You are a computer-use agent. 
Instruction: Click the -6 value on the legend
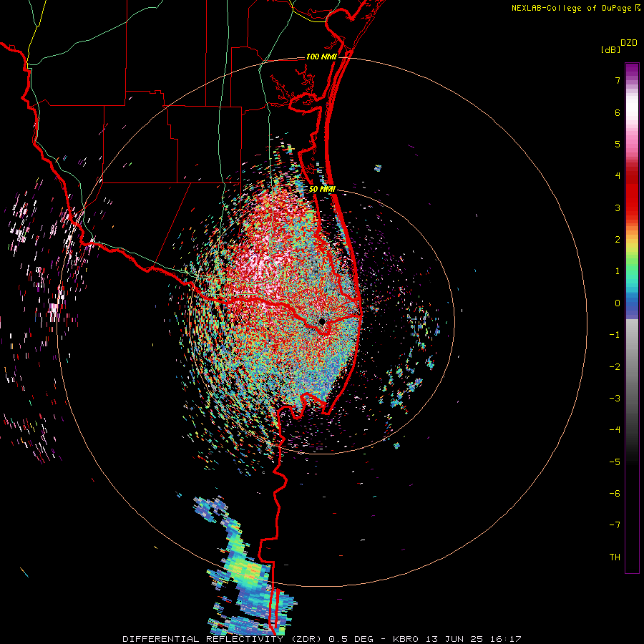pos(615,493)
